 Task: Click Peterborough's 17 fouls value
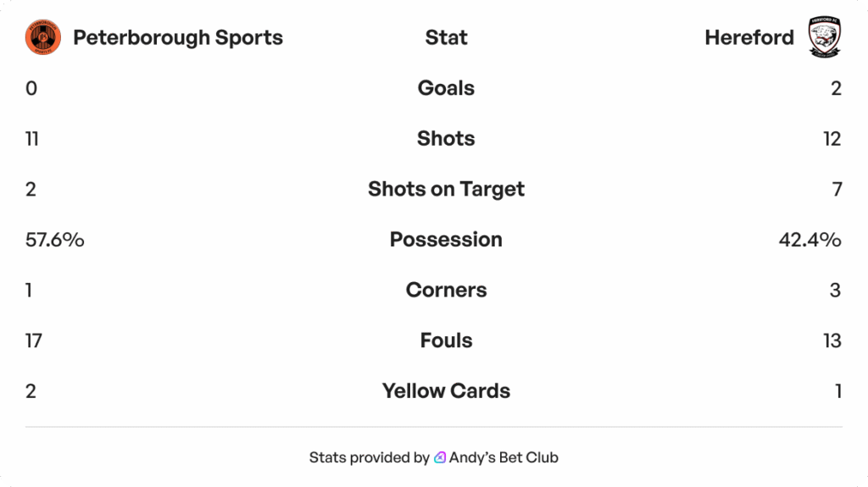(x=34, y=340)
